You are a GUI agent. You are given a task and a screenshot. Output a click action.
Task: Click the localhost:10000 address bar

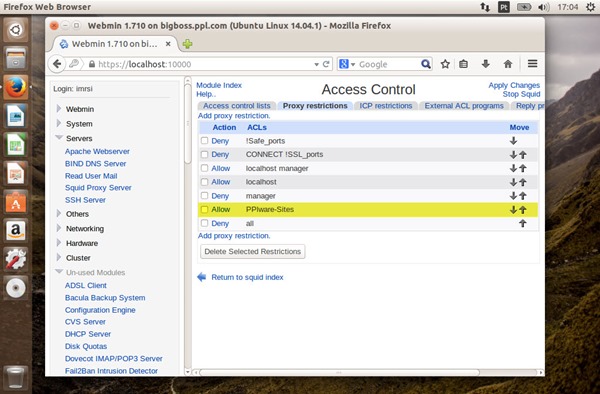click(205, 64)
